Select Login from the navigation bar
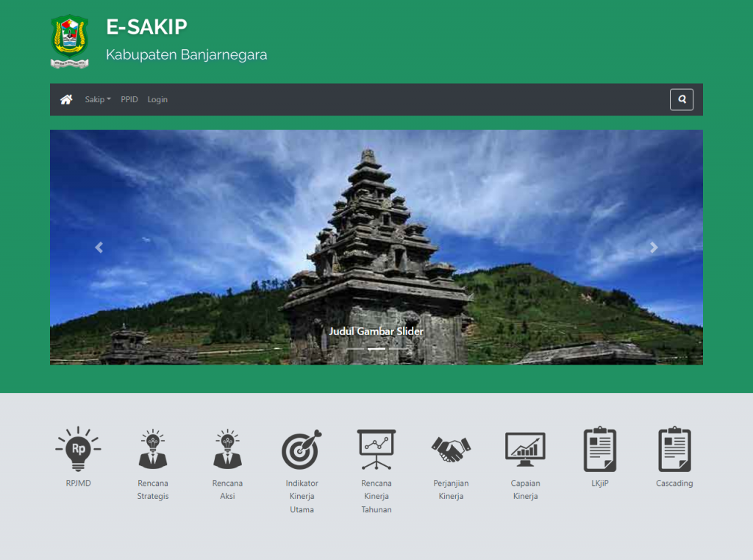Screen dimensions: 753x560 coord(157,99)
